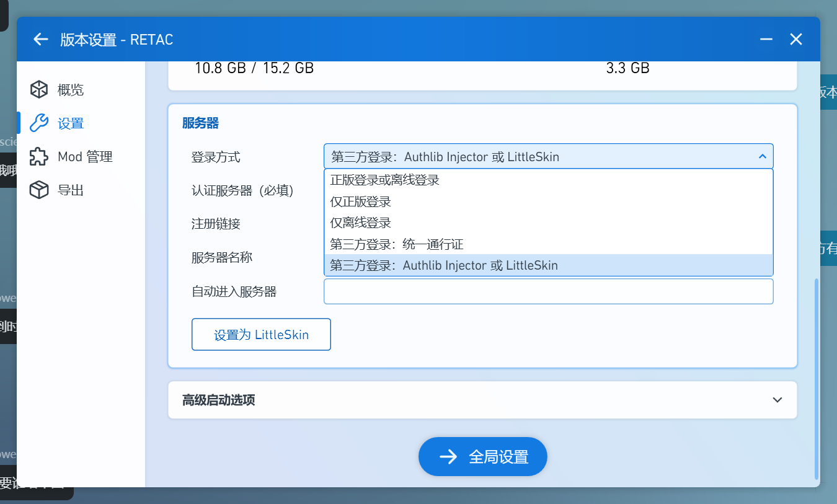Collapse the 登录方式 dropdown via its chevron

tap(762, 157)
